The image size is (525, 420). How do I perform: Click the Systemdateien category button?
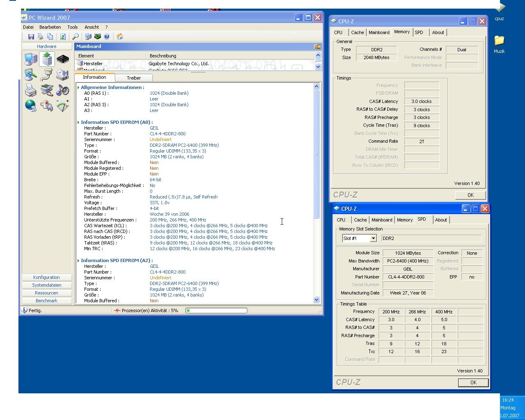coord(46,285)
